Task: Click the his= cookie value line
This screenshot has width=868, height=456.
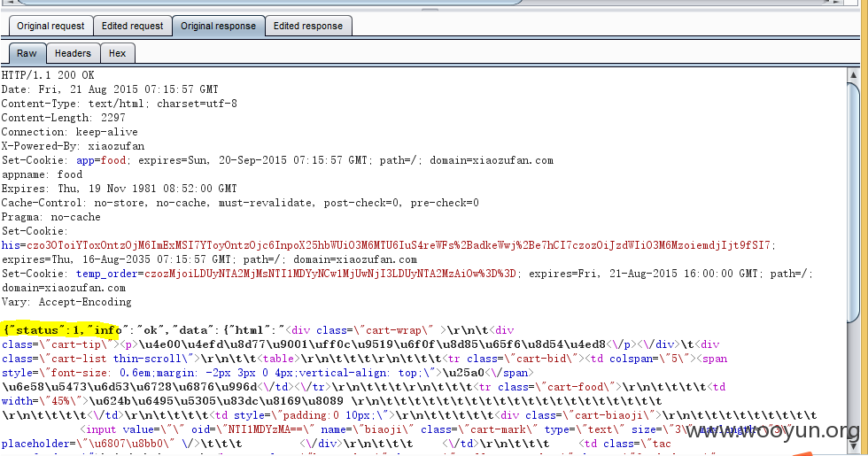Action: coord(389,245)
